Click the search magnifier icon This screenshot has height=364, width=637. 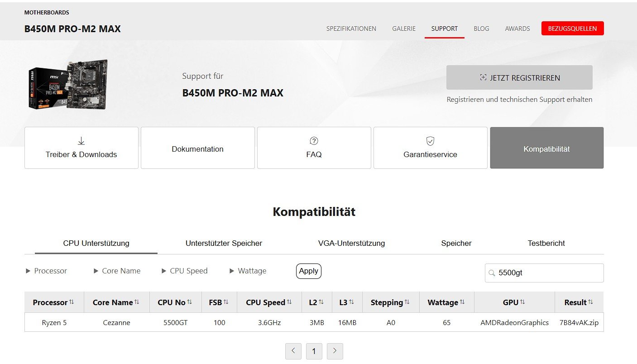pos(492,273)
